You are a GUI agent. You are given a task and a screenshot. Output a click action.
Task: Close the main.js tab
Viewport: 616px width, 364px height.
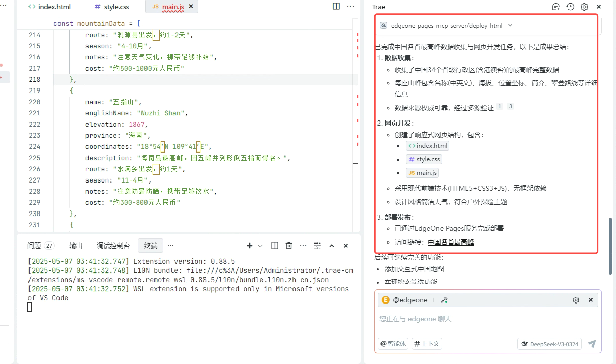191,7
